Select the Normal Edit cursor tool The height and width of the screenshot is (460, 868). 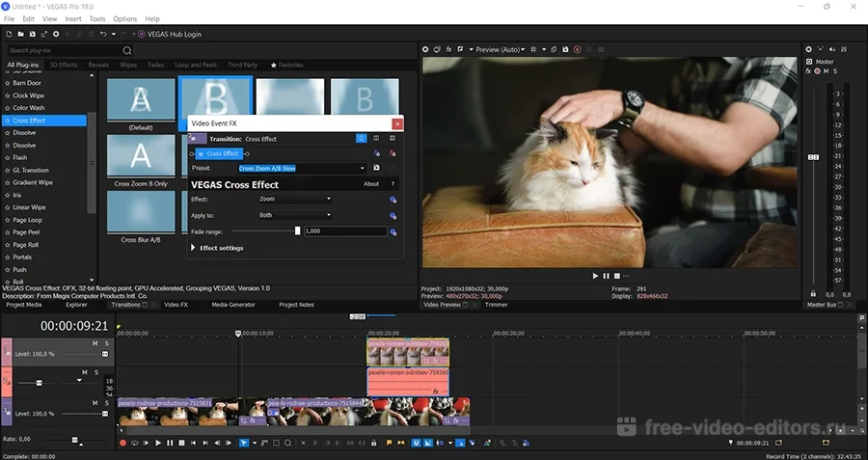coord(243,443)
